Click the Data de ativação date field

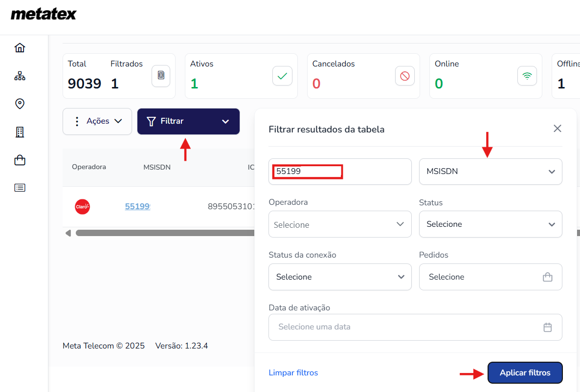415,327
